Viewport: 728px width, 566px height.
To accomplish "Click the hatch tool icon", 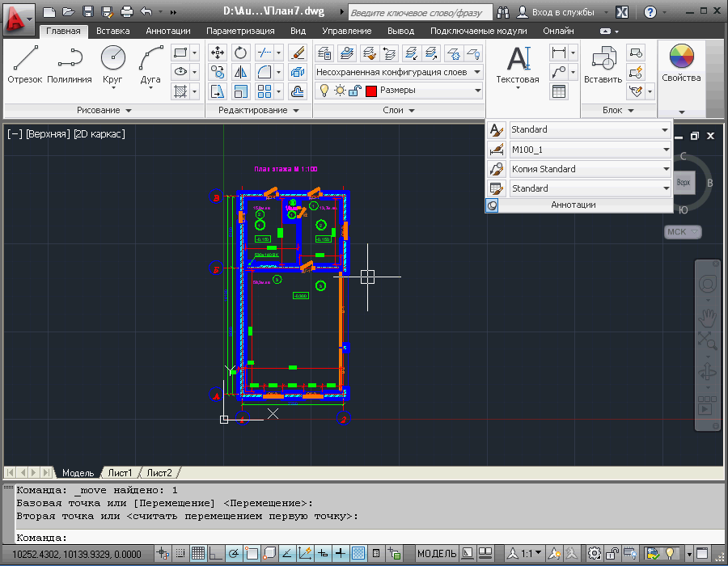I will [180, 91].
